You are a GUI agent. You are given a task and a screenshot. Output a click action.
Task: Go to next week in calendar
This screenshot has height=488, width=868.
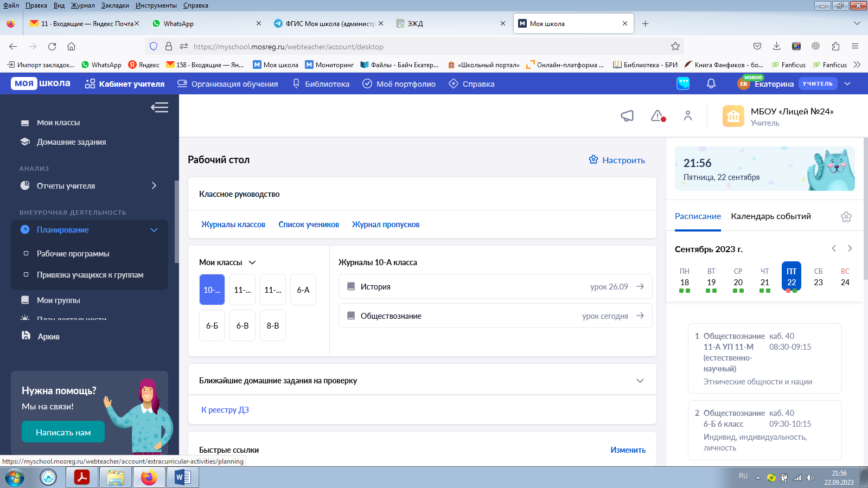[850, 248]
